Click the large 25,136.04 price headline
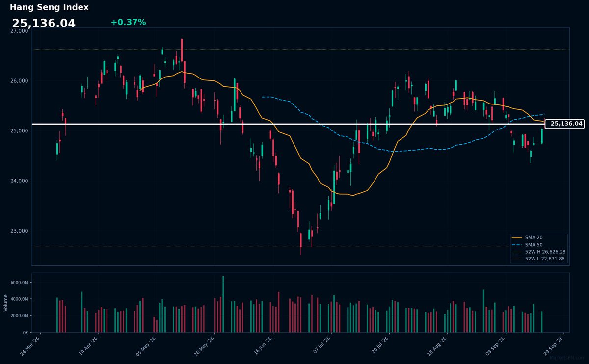589x364 pixels. click(44, 24)
